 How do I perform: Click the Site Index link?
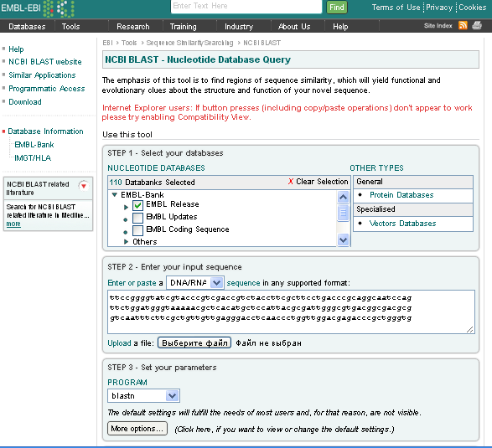[438, 26]
